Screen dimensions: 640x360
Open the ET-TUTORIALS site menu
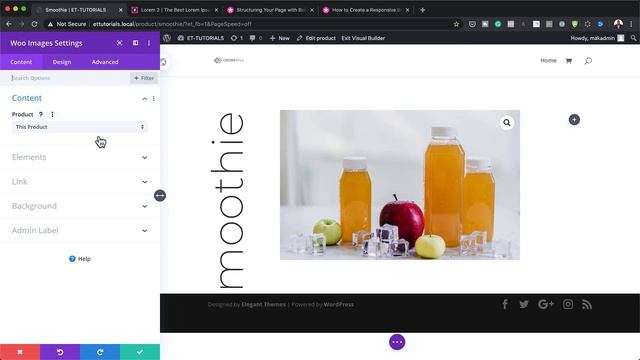201,38
